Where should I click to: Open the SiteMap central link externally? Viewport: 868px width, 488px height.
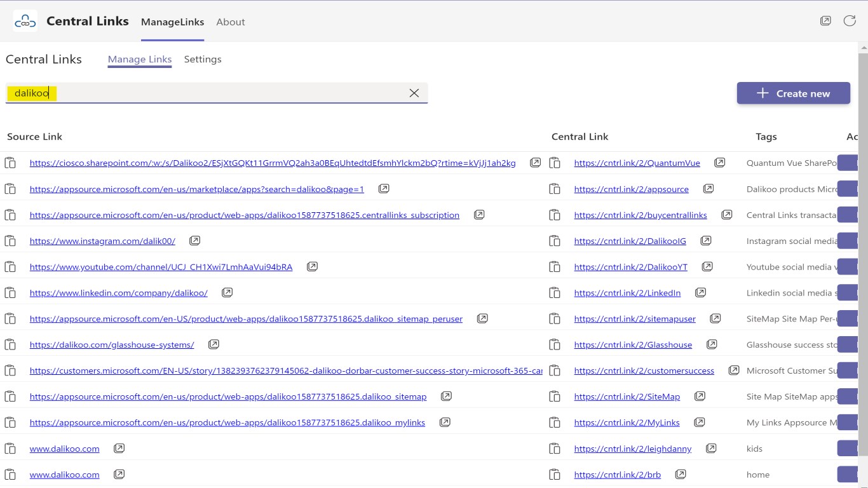[700, 396]
